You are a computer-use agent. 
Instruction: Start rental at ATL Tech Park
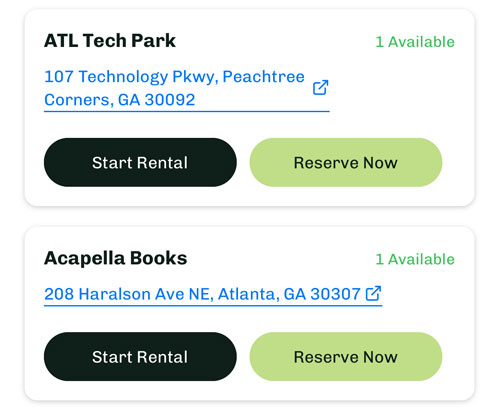coord(140,162)
